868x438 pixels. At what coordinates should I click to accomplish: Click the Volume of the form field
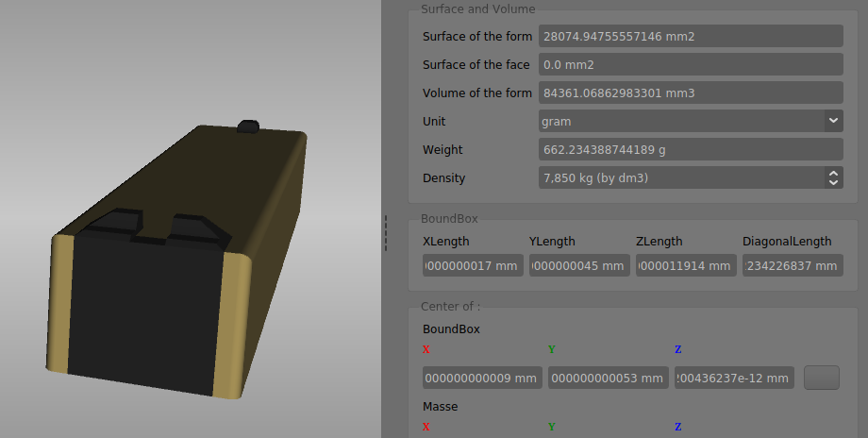(x=690, y=93)
